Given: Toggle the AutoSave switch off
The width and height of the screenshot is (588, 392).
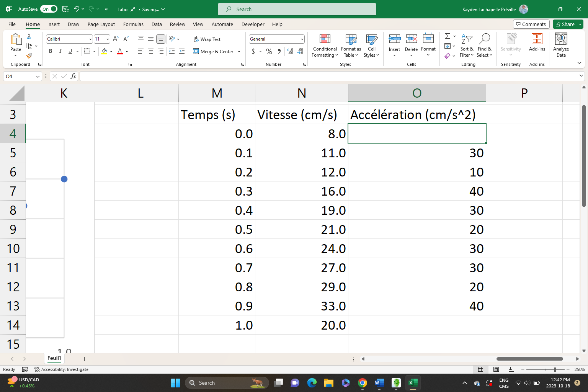Looking at the screenshot, I should tap(49, 9).
